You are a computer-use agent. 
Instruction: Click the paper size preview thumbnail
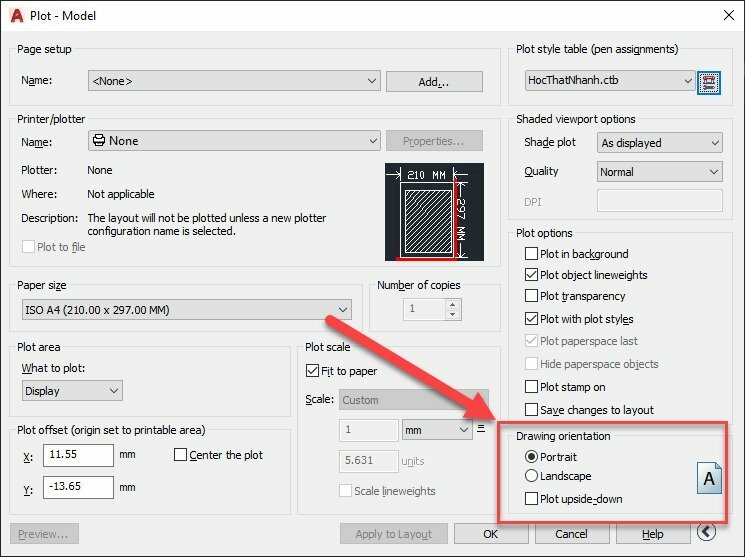coord(434,211)
